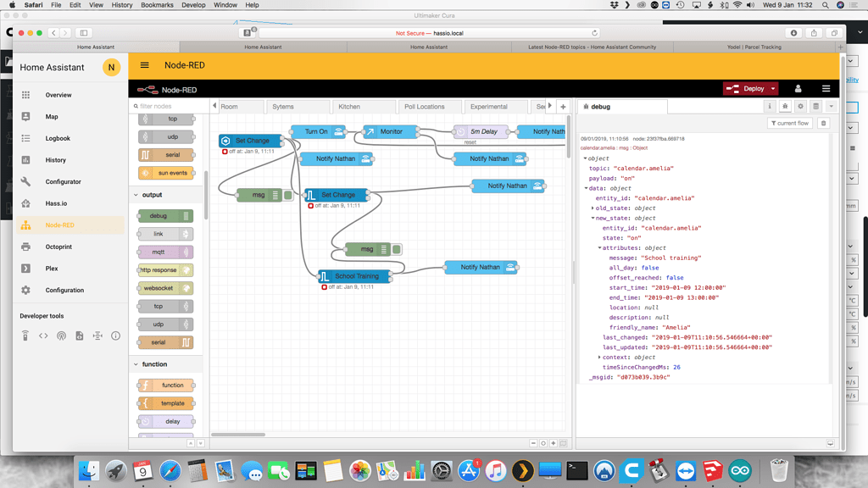Viewport: 868px width, 488px height.
Task: Click the Octoprint printer icon in sidebar
Action: tap(25, 247)
